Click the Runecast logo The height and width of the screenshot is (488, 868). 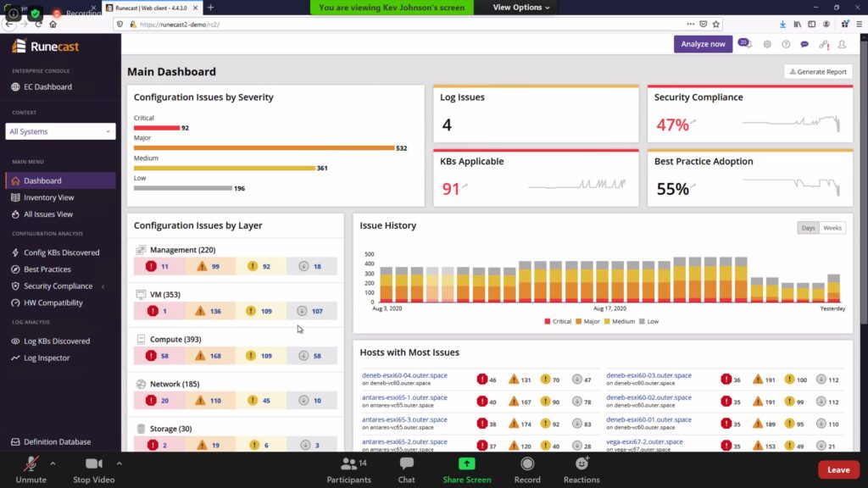coord(46,47)
